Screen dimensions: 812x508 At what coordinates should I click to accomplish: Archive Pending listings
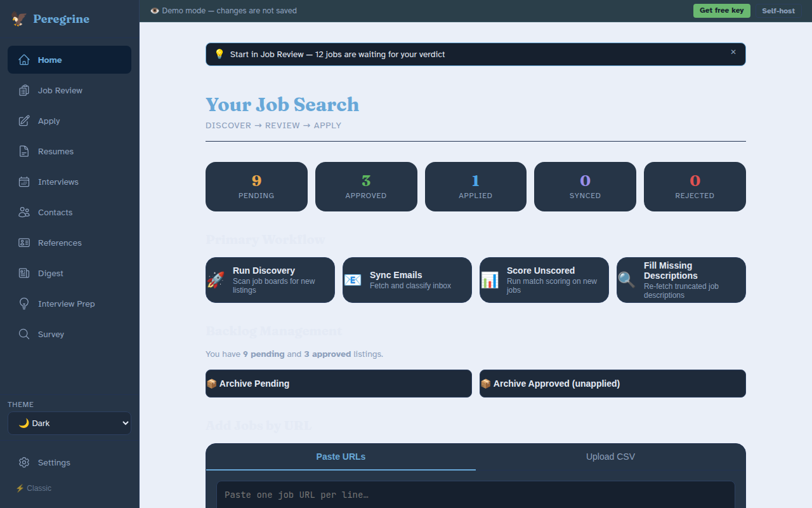click(338, 384)
